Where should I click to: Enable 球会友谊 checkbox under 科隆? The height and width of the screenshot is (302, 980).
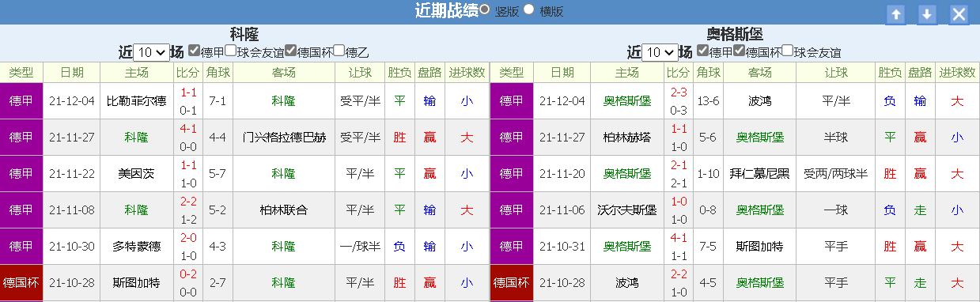pyautogui.click(x=231, y=51)
